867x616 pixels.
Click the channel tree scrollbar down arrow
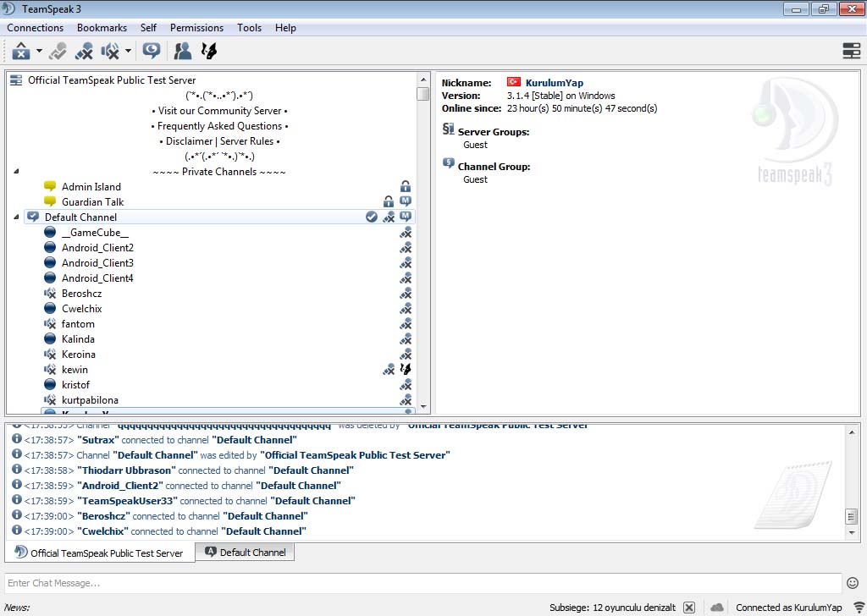[423, 407]
